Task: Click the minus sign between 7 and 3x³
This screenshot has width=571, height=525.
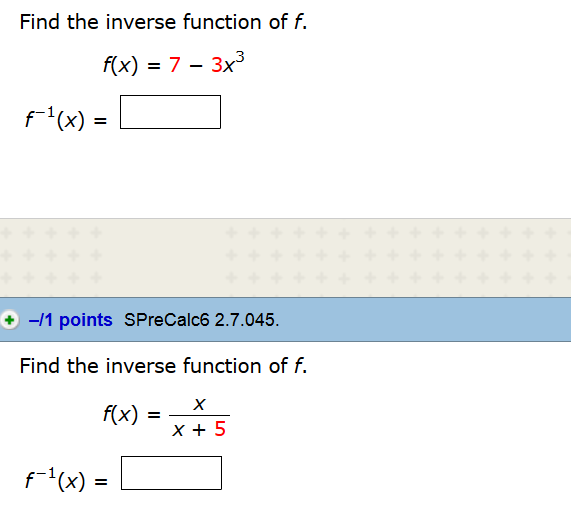Action: pos(196,66)
